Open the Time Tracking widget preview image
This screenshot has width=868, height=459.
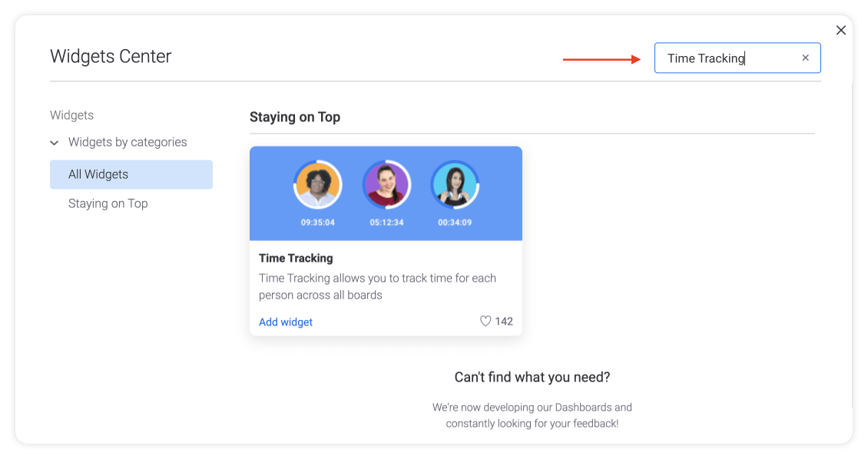tap(386, 193)
